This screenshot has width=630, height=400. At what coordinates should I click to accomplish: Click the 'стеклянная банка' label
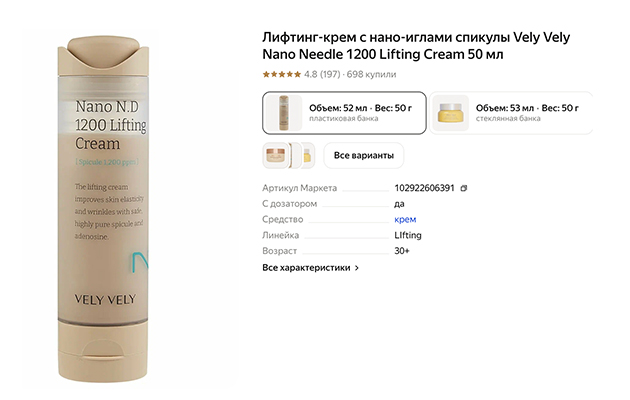pos(508,118)
